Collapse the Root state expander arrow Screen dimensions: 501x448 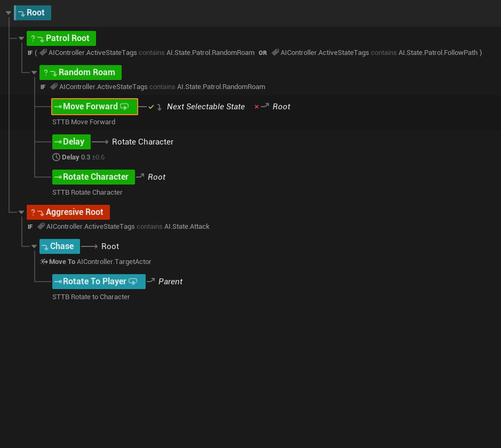tap(9, 13)
